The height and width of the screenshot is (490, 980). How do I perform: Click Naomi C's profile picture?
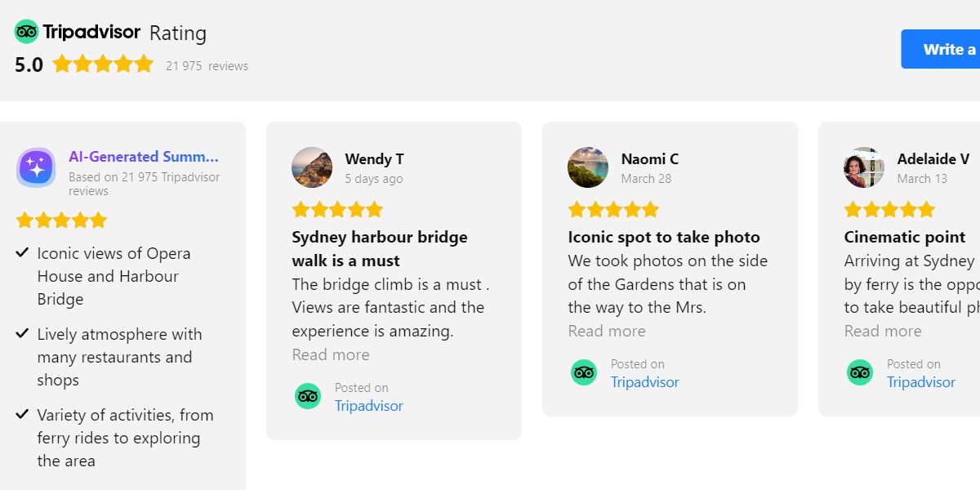(588, 167)
